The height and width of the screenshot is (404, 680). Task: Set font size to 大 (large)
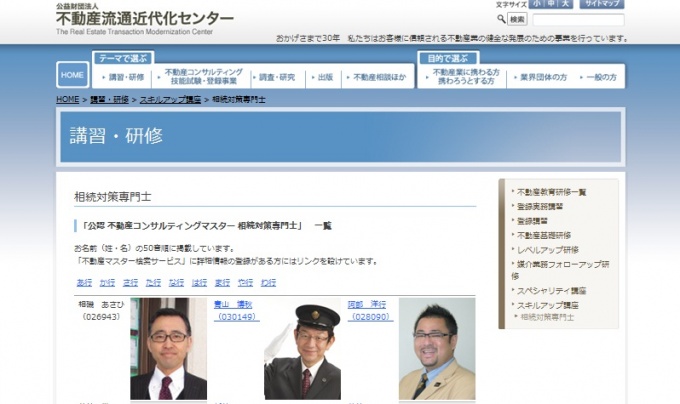pos(565,4)
